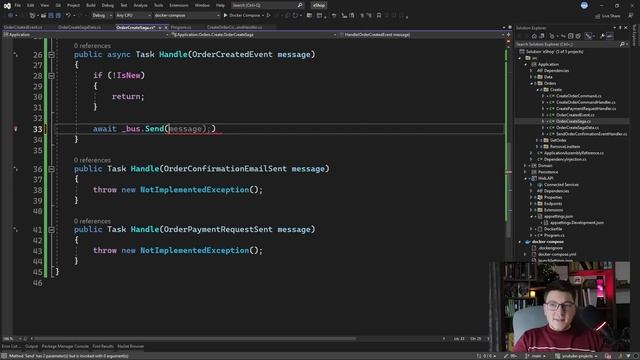Collapse the Orders folder node

tap(532, 83)
